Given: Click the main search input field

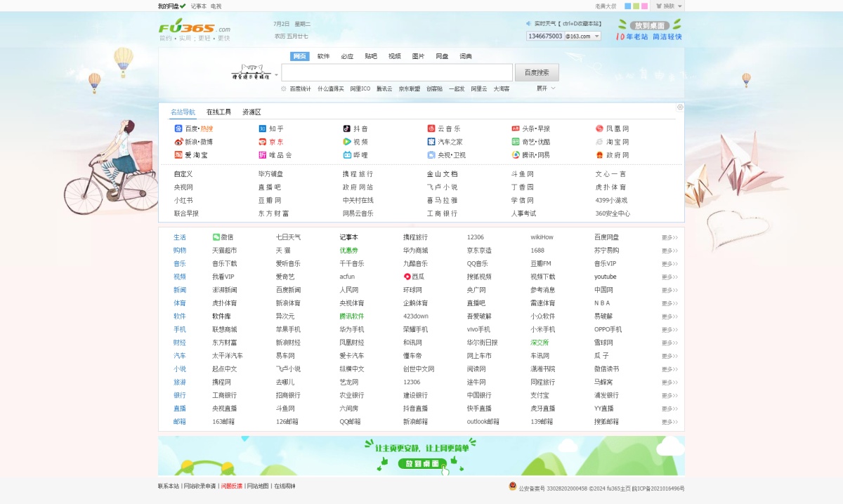Looking at the screenshot, I should 397,72.
